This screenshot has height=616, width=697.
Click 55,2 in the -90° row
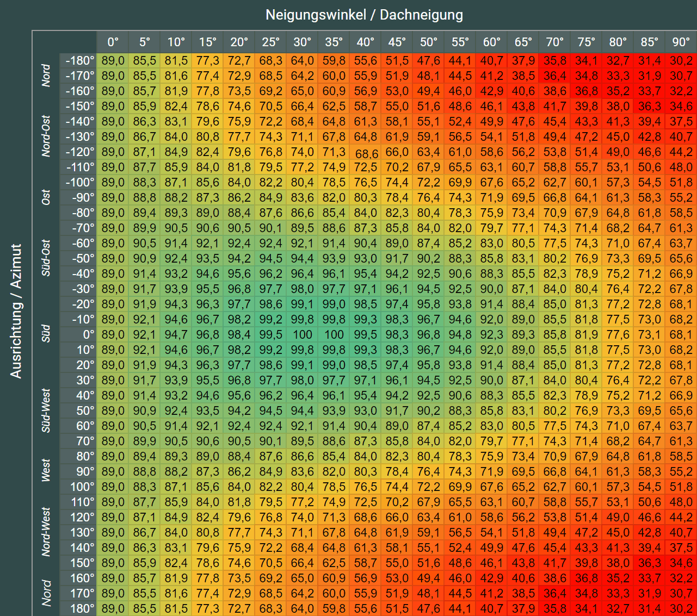[x=681, y=197]
